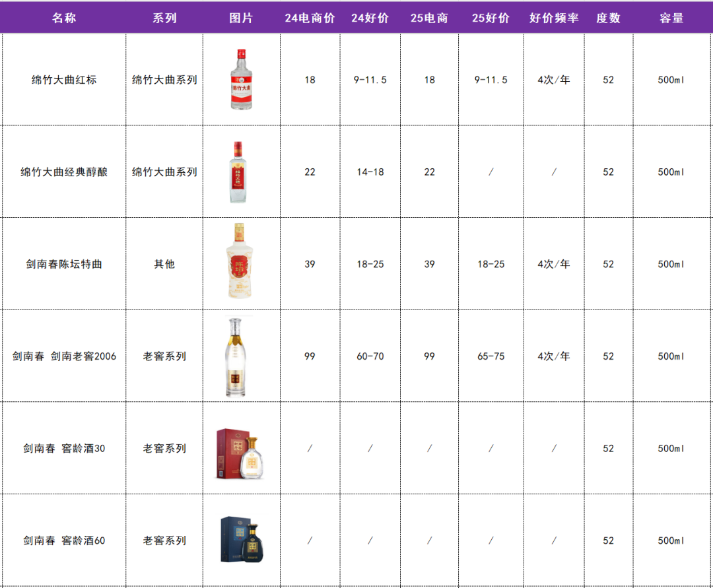Click the 度数 value 52 for 红标
The height and width of the screenshot is (588, 713).
click(x=609, y=80)
